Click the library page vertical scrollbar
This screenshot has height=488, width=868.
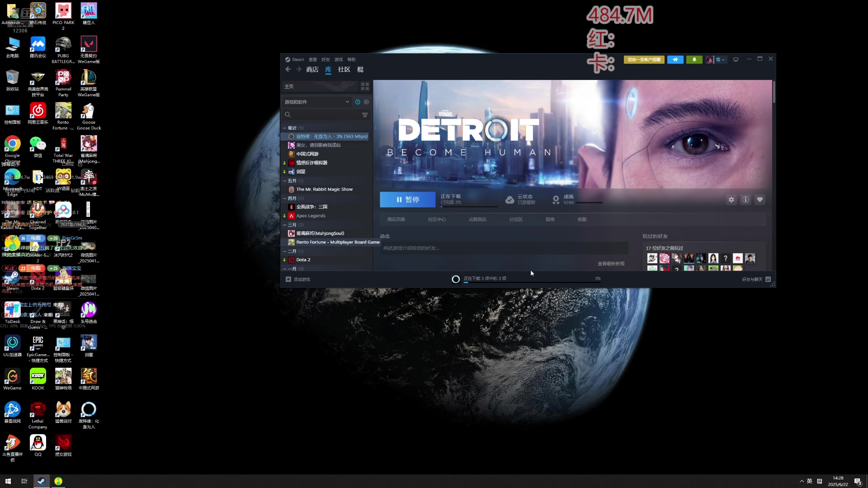coord(774,93)
